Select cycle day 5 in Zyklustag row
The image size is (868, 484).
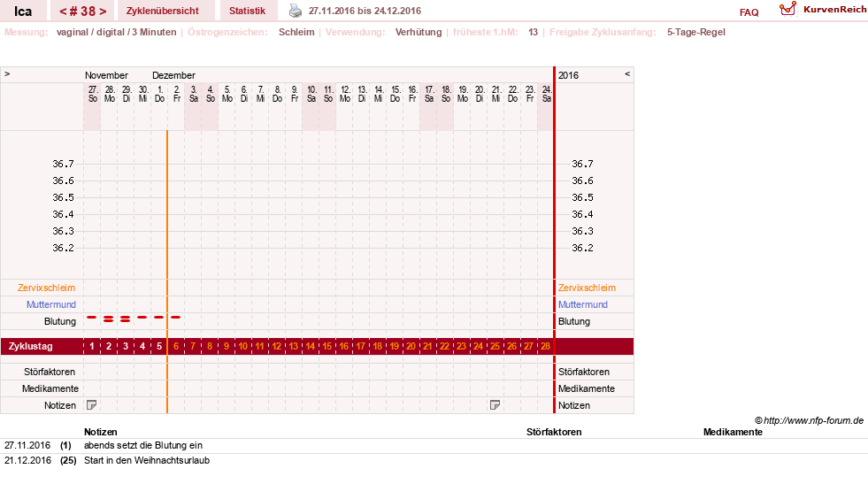click(x=159, y=346)
